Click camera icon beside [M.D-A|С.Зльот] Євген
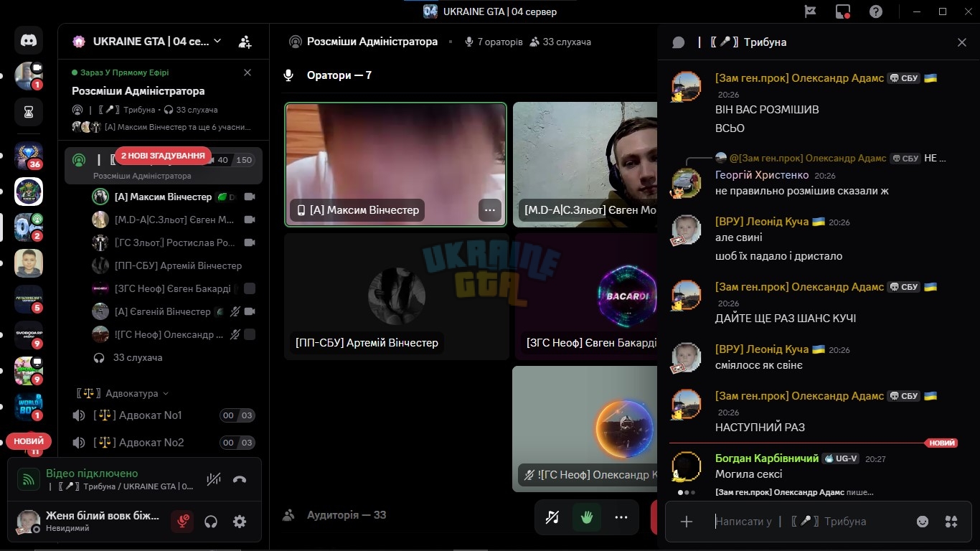This screenshot has height=551, width=980. [250, 220]
